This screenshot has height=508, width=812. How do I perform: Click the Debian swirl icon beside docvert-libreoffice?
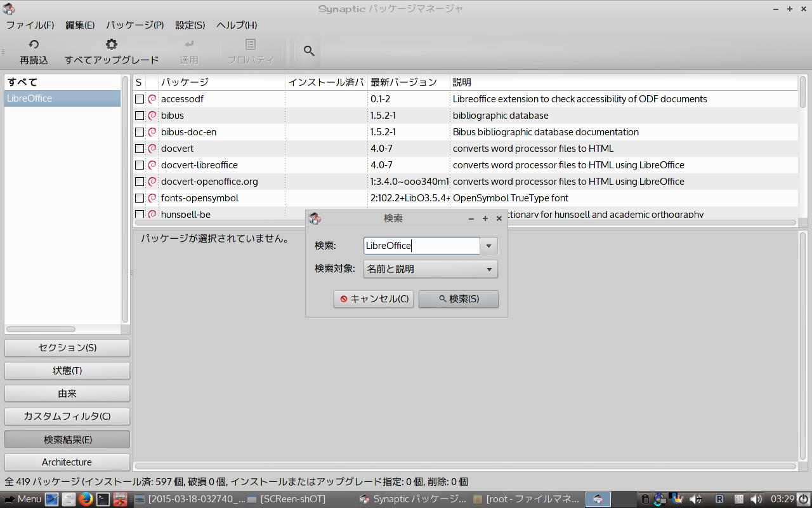(x=152, y=165)
